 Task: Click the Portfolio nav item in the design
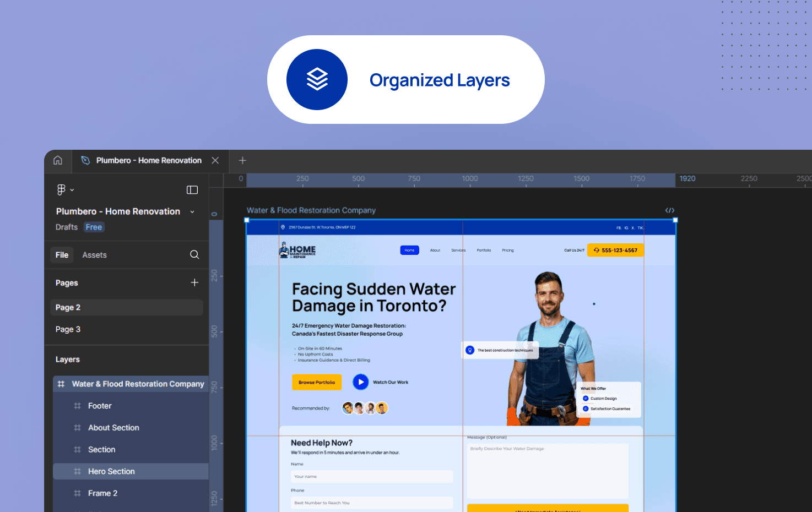484,250
